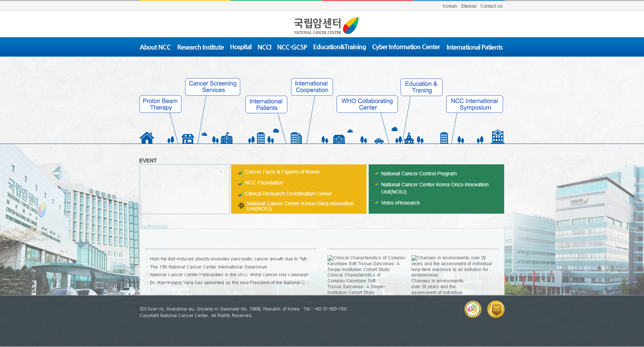Switch language to Korean
Viewport: 644px width, 347px height.
[x=450, y=6]
